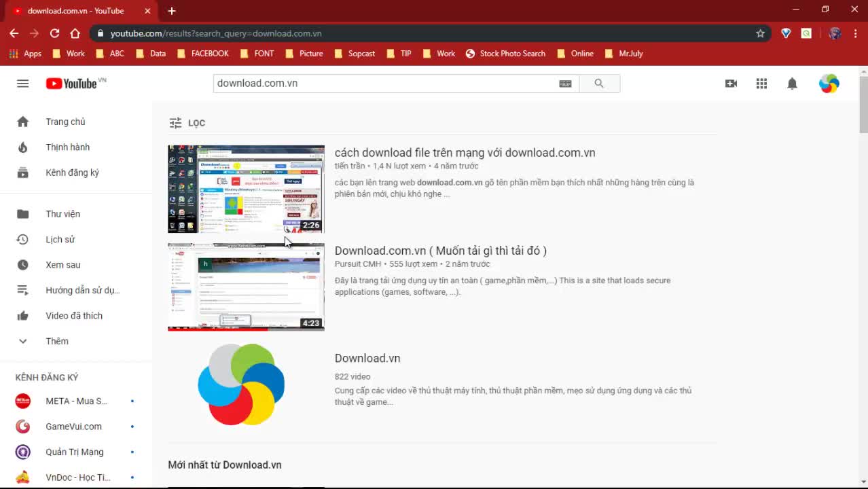Viewport: 868px width, 489px height.
Task: Open the MrJuly bookmark folder
Action: tap(623, 54)
